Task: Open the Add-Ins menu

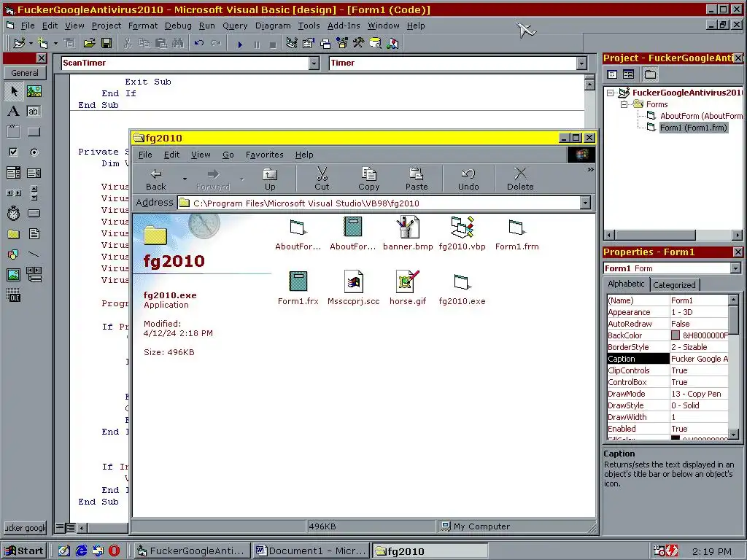Action: point(344,26)
